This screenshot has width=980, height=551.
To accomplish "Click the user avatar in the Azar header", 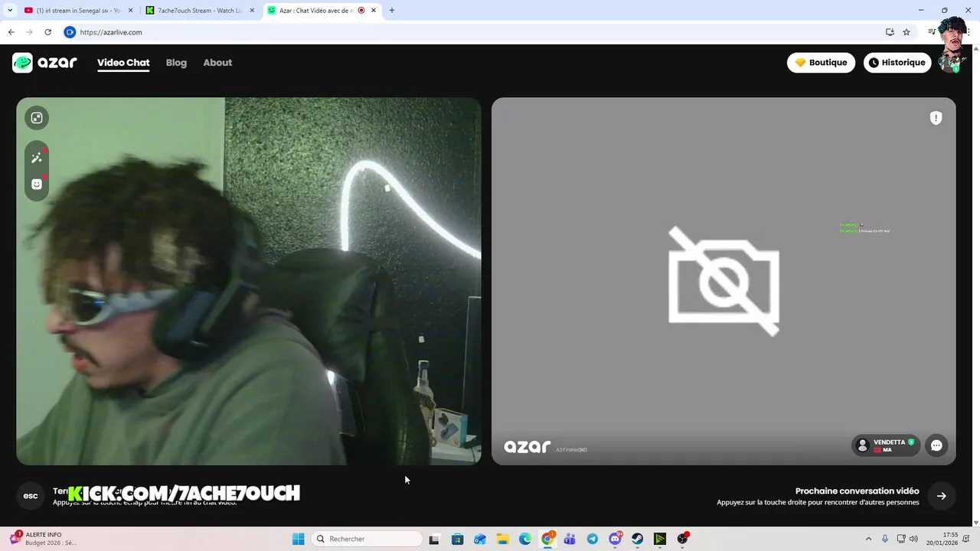I will 952,63.
